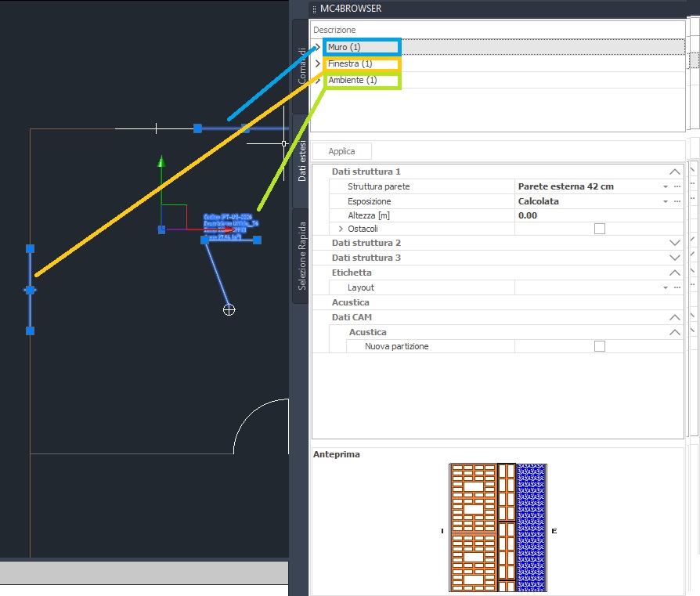Expand the Muro tree node
Viewport: 700px width, 596px height.
pos(318,47)
